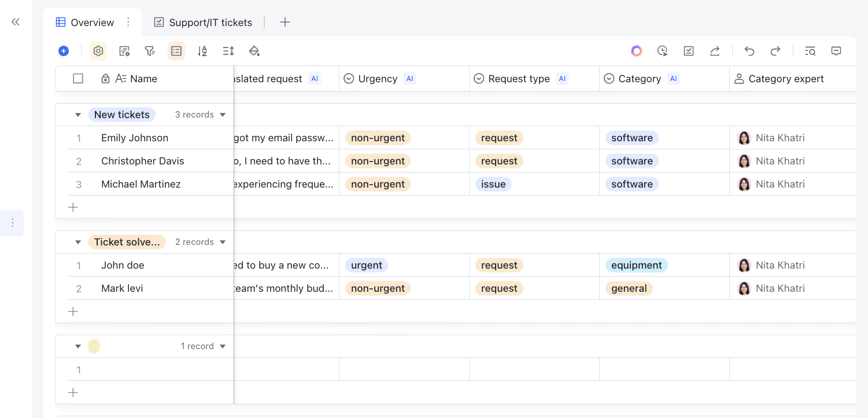Screen dimensions: 868x418
Task: Select the Overview tab
Action: 85,23
